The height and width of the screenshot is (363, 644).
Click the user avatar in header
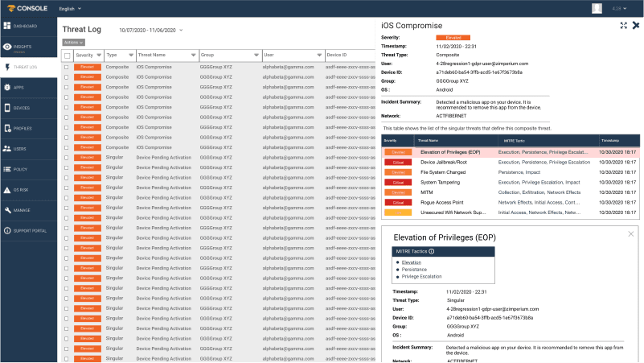pos(597,8)
